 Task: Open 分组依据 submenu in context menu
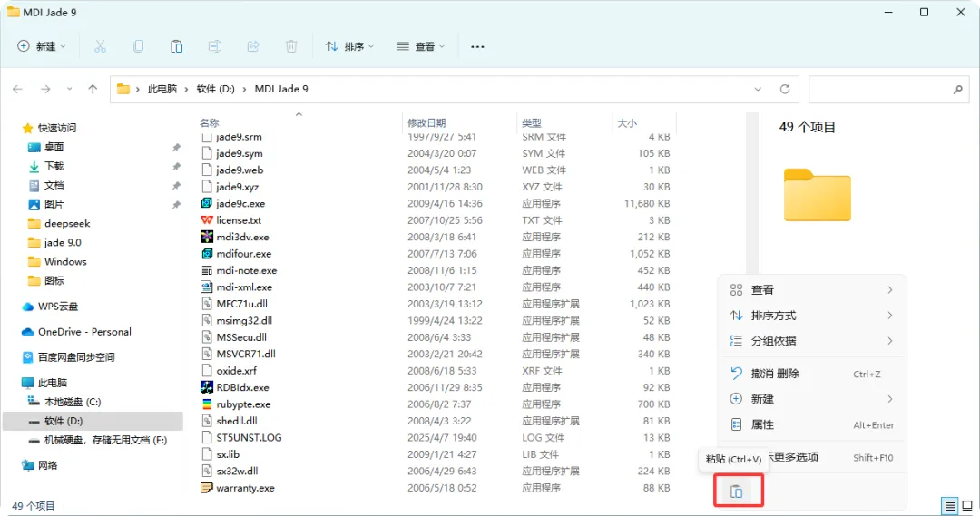point(812,341)
